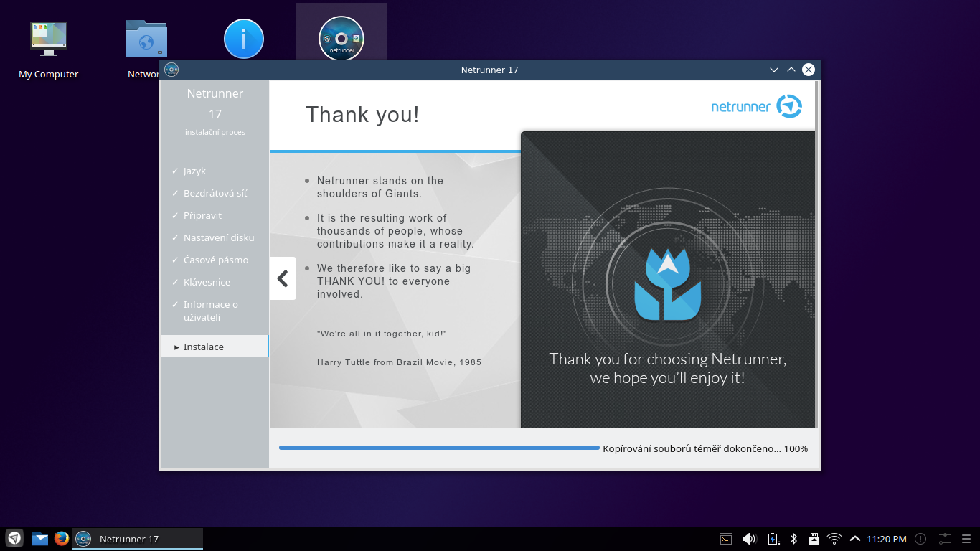Image resolution: width=980 pixels, height=551 pixels.
Task: Click the installation progress bar
Action: (439, 448)
